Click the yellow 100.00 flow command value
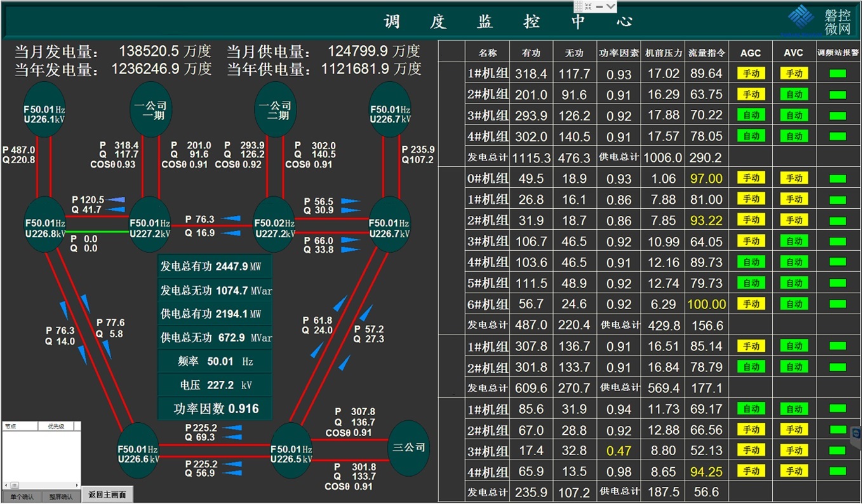The image size is (863, 504). click(706, 305)
